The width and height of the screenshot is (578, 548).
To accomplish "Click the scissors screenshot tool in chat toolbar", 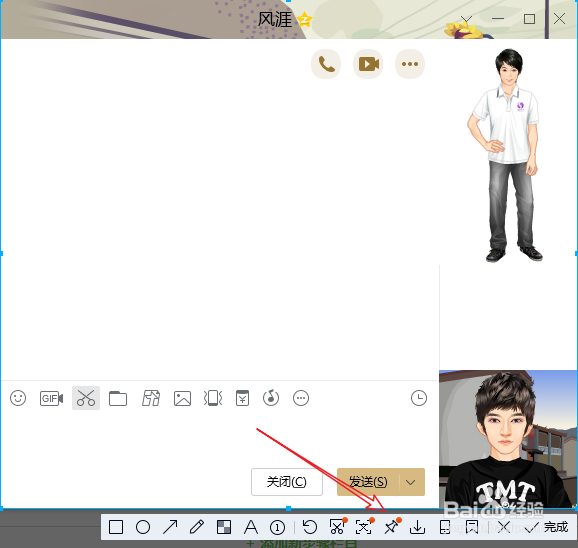I will click(x=86, y=398).
